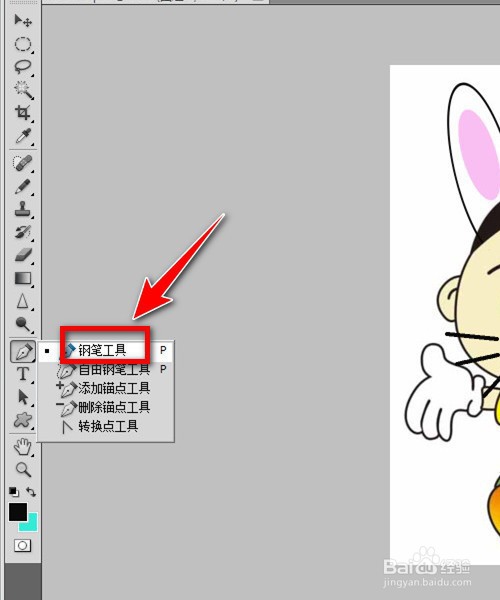500x600 pixels.
Task: Open the black foreground color picker
Action: [18, 512]
